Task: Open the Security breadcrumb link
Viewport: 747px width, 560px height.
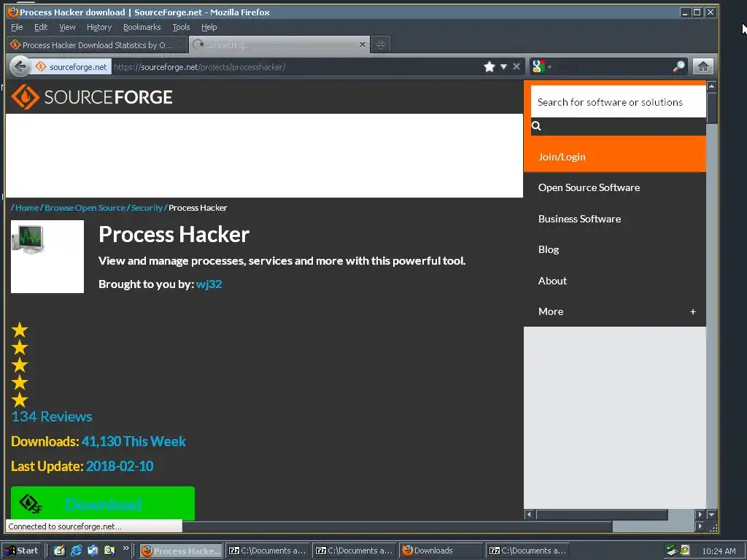Action: click(x=147, y=208)
